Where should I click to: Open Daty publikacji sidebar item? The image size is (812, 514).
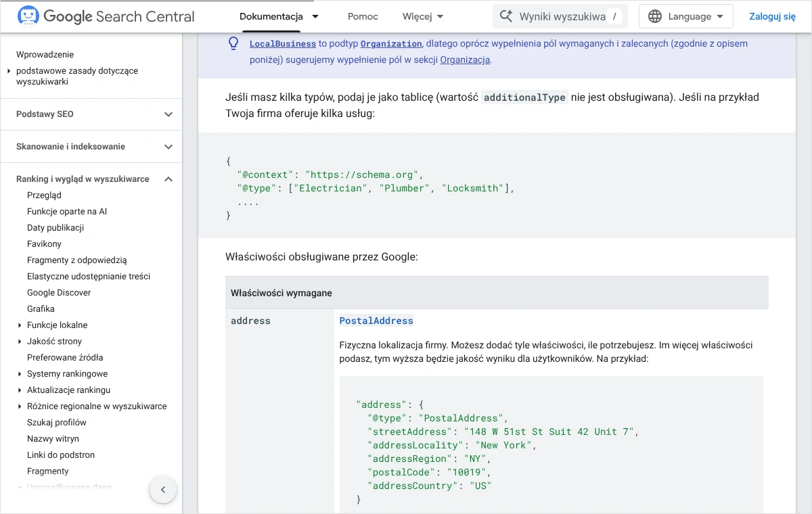[x=55, y=228]
